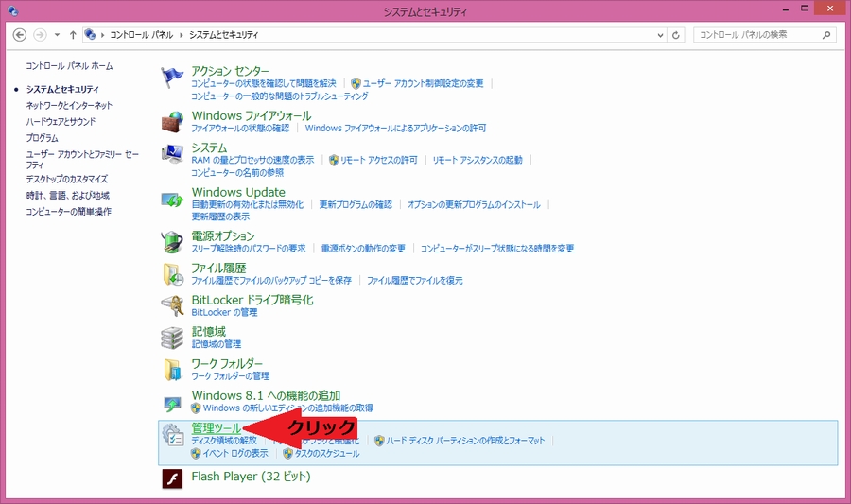Open the Flash Player icon
This screenshot has height=504, width=851.
coord(173,478)
